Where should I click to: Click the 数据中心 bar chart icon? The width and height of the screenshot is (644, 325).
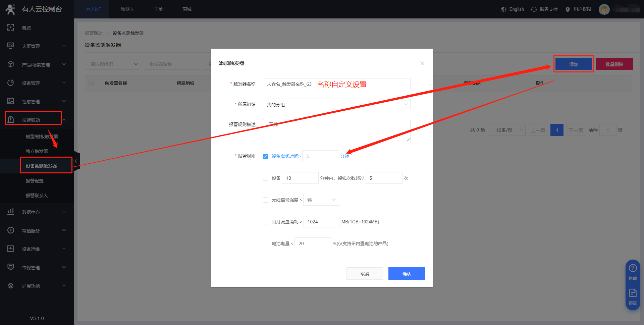(x=11, y=212)
